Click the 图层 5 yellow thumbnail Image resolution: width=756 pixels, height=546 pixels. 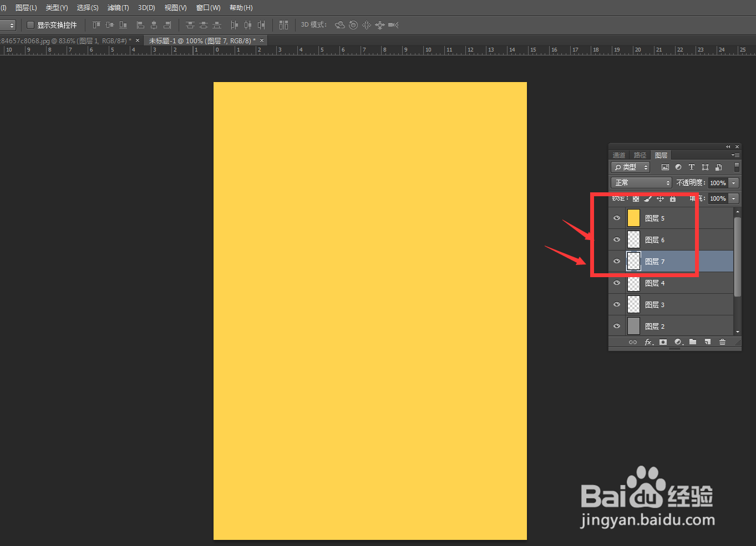[x=633, y=218]
